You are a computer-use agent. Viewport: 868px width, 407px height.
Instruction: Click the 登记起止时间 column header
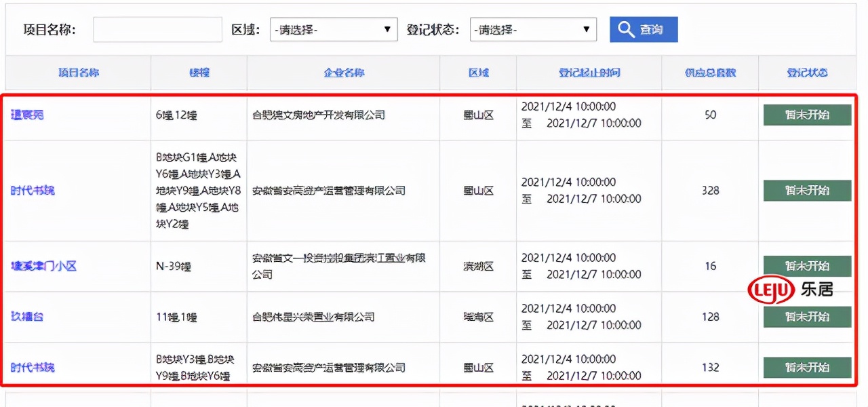tap(589, 73)
